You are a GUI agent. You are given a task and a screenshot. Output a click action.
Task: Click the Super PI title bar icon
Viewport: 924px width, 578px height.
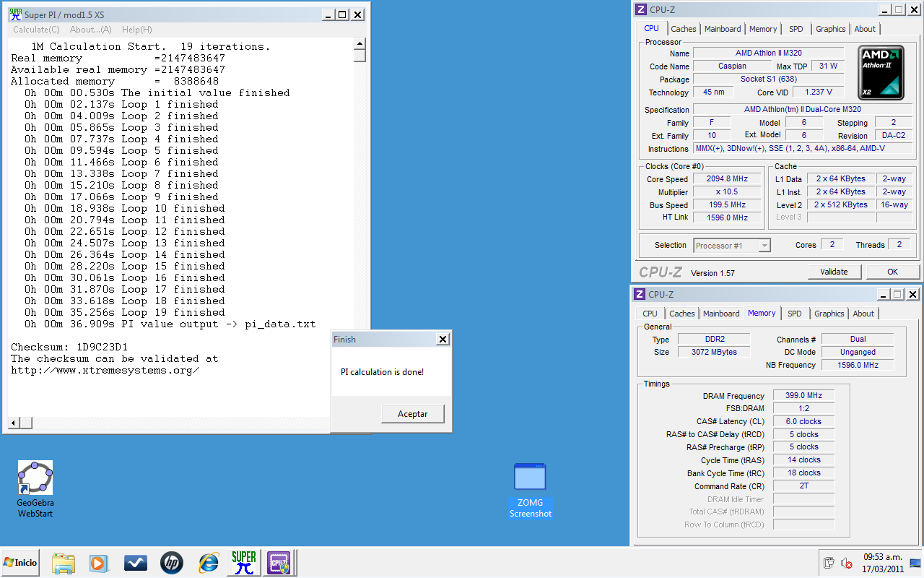(x=14, y=14)
